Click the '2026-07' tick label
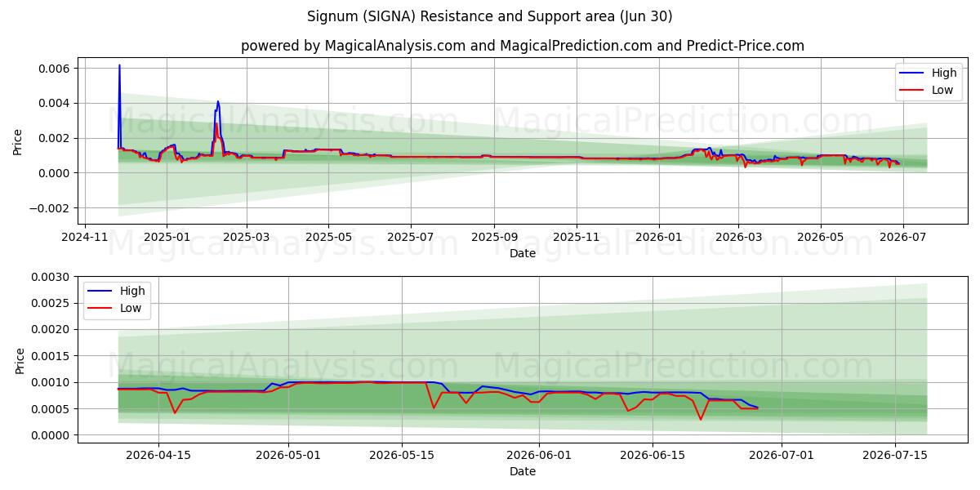 click(902, 237)
